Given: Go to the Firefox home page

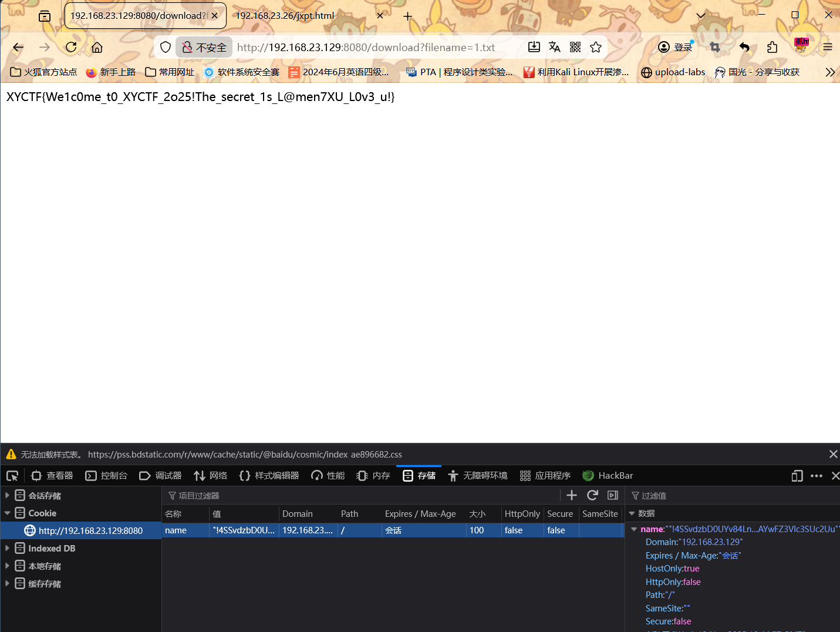Looking at the screenshot, I should (x=97, y=48).
